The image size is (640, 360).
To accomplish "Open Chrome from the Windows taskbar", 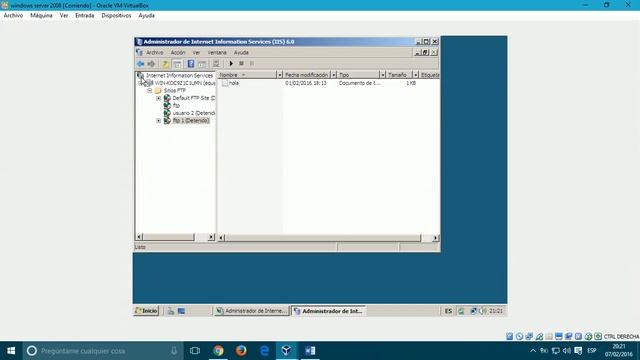I will coord(218,351).
